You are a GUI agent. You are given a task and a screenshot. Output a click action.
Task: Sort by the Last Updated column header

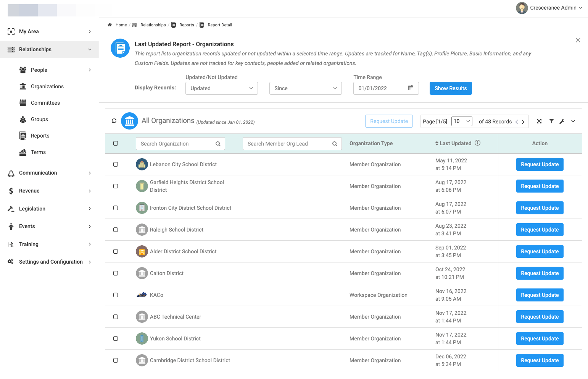[453, 143]
